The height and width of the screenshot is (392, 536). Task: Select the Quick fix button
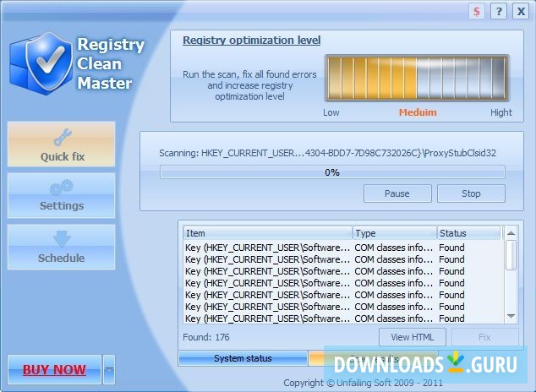click(62, 144)
